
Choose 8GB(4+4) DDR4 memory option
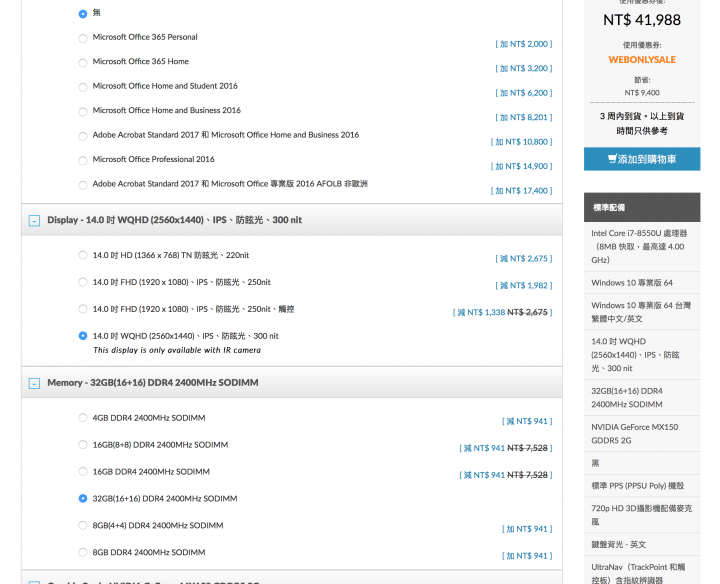point(83,525)
